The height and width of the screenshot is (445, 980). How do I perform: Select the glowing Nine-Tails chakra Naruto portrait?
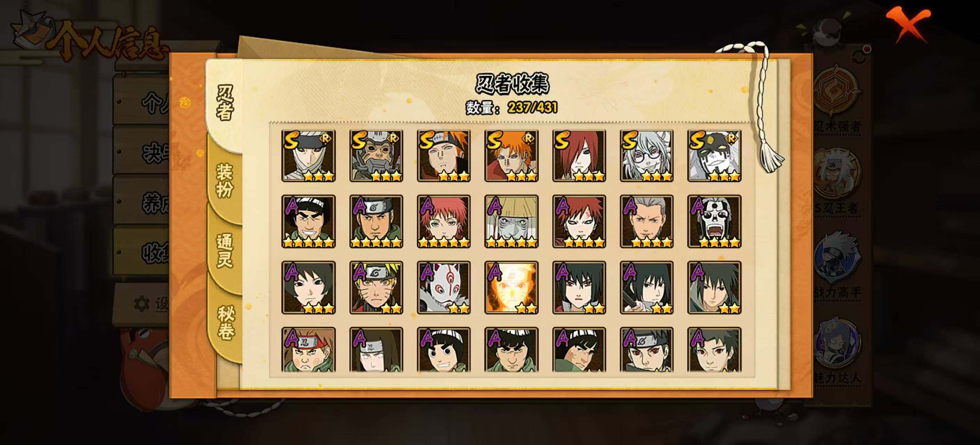(511, 288)
